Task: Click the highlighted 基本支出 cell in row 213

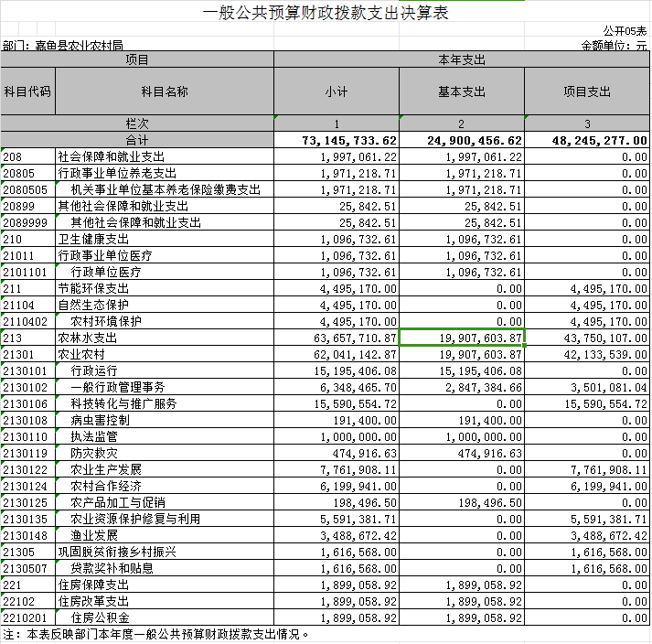Action: coord(462,338)
